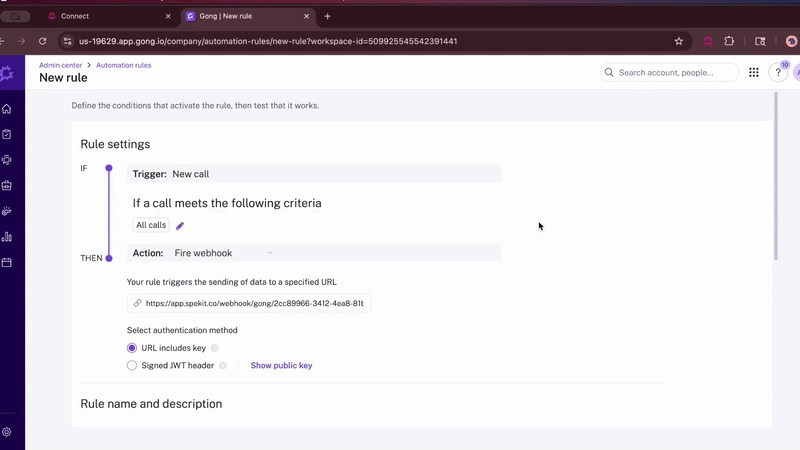Screen dimensions: 800x450
Task: Click the Search account, people box
Action: click(670, 73)
